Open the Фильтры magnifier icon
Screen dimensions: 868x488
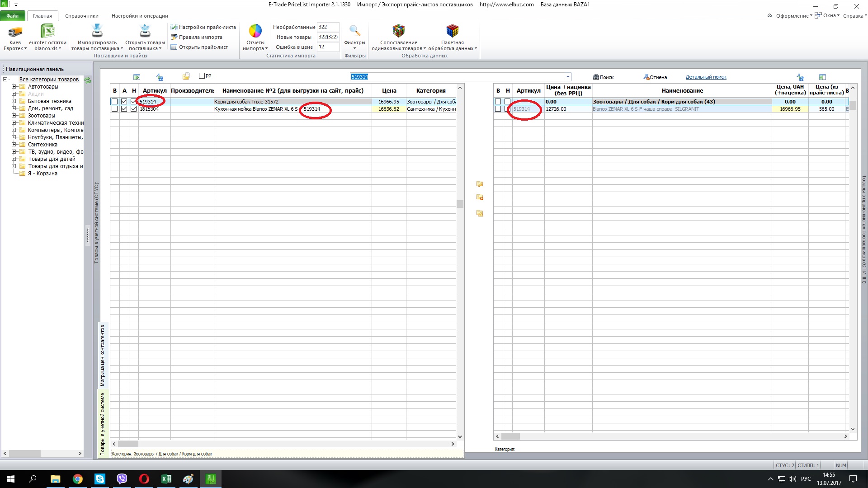[355, 31]
